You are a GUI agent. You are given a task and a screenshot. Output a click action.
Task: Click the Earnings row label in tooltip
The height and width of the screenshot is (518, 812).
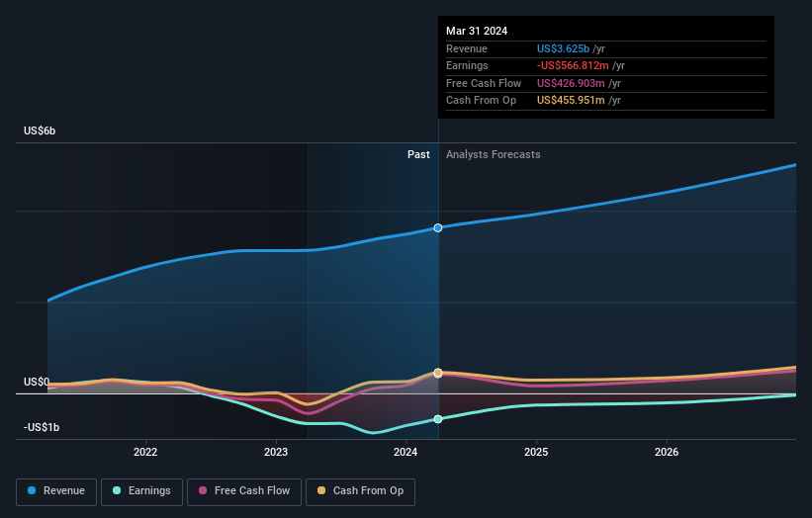tap(467, 65)
